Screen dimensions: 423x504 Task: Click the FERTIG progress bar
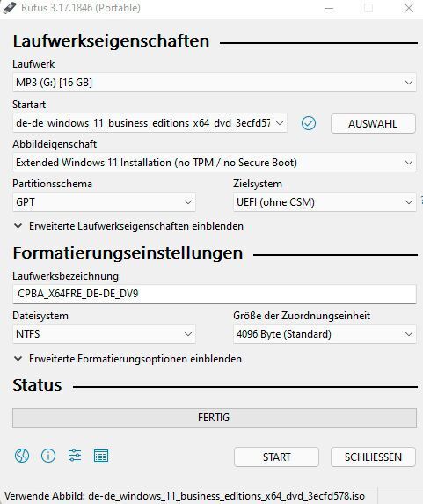(215, 418)
